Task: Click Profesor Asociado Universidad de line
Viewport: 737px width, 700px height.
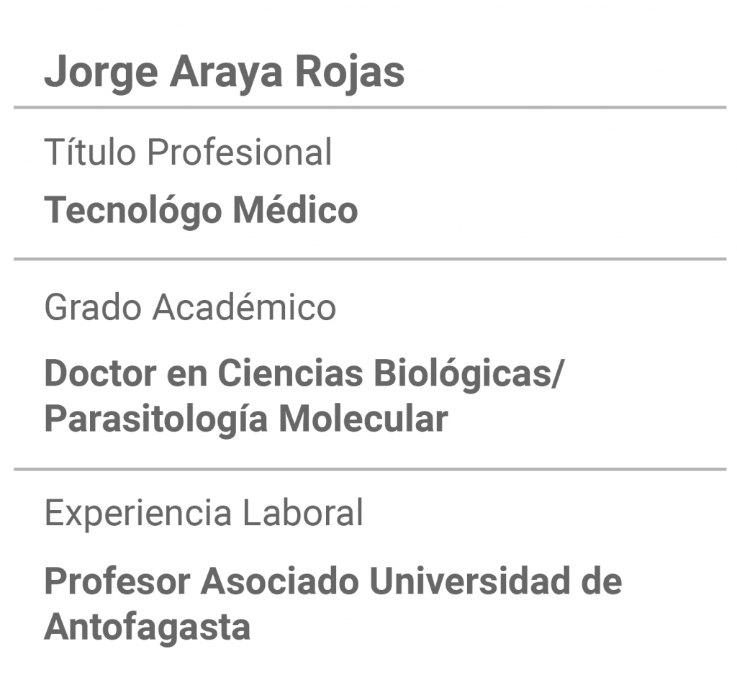Action: pyautogui.click(x=333, y=581)
